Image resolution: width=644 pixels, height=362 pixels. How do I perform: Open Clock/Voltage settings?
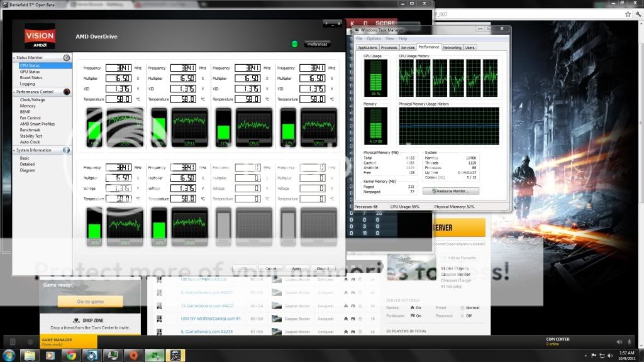(33, 100)
